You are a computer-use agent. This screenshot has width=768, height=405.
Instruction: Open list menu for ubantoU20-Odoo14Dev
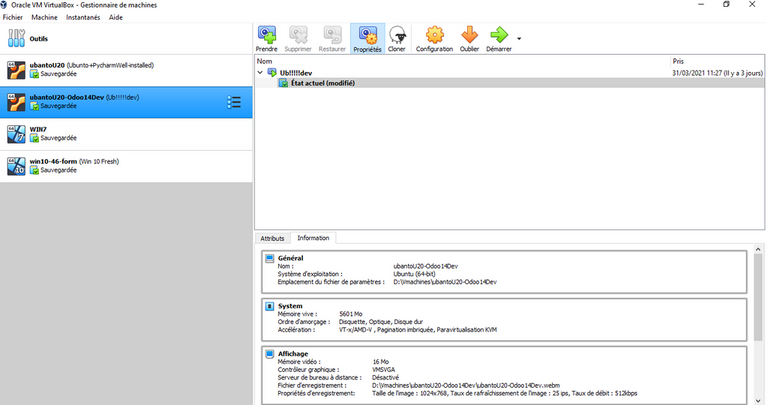coord(234,102)
